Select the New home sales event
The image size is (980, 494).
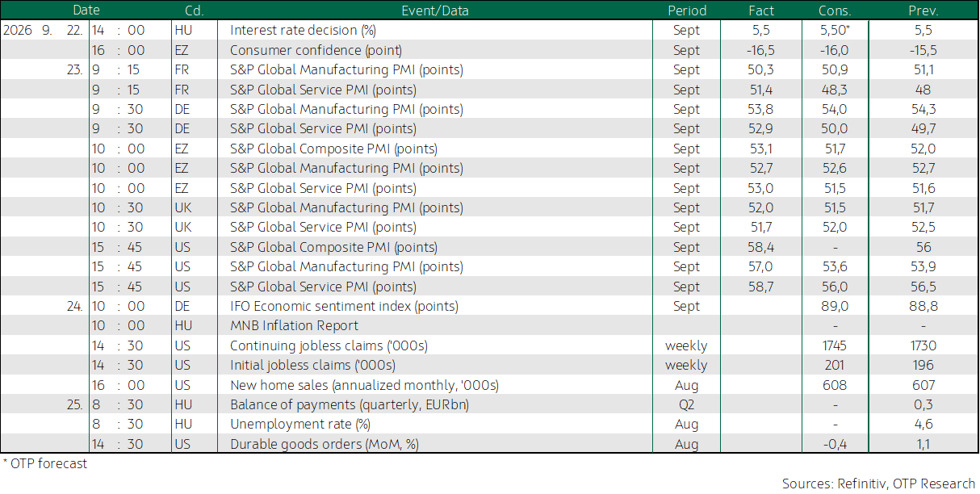click(x=364, y=385)
